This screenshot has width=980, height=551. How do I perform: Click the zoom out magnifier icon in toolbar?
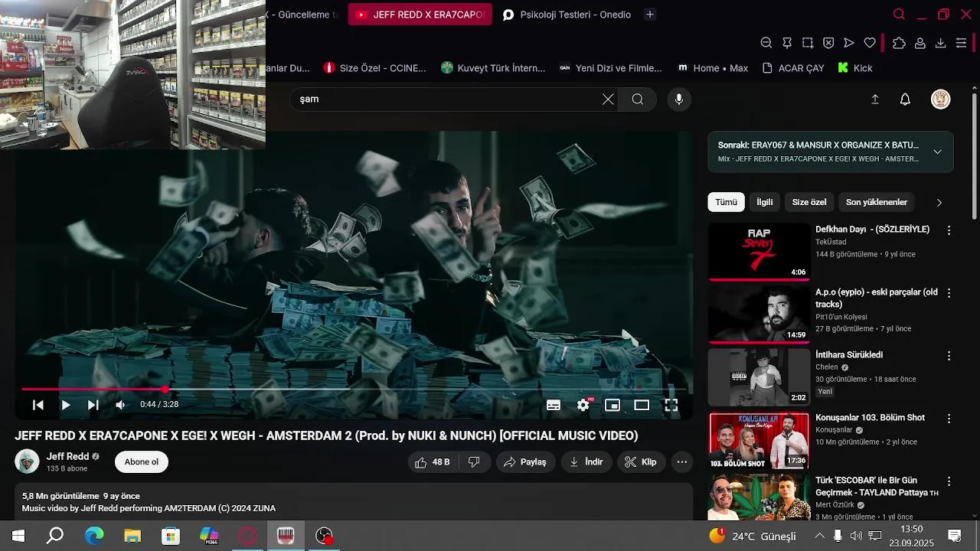pos(766,43)
